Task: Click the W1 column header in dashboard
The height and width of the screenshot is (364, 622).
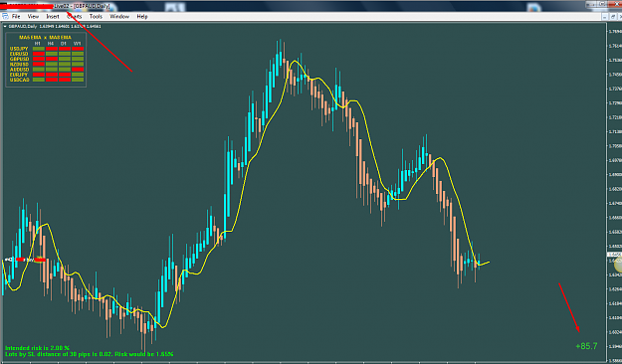Action: pyautogui.click(x=78, y=43)
